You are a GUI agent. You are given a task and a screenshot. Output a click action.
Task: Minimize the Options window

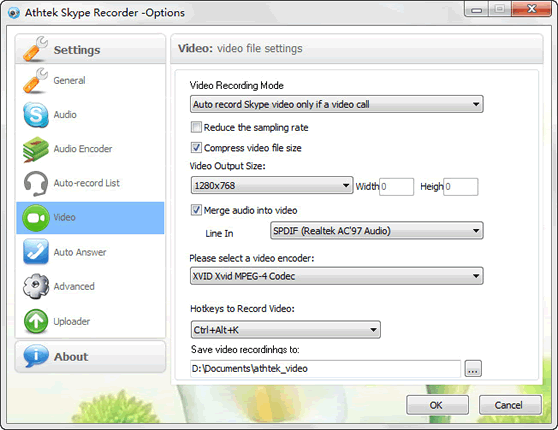click(x=477, y=10)
